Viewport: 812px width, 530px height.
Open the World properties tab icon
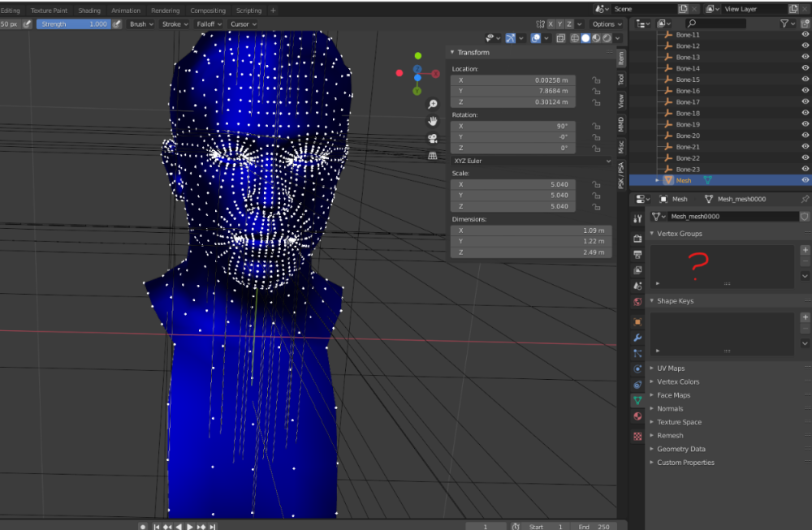[x=637, y=302]
